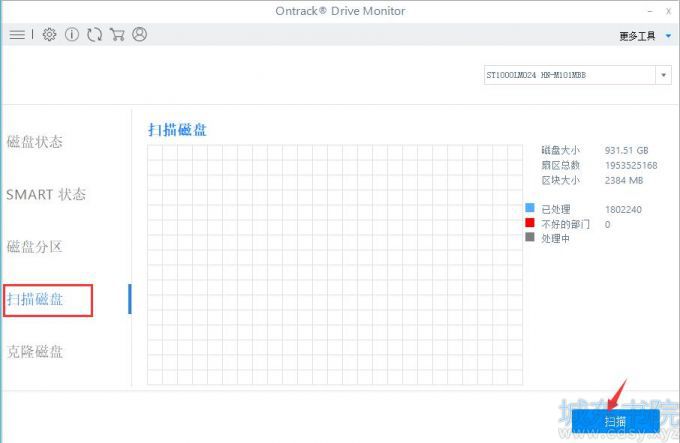Click the blue 已处理 legend swatch
Viewport: 680px width, 443px height.
[530, 208]
